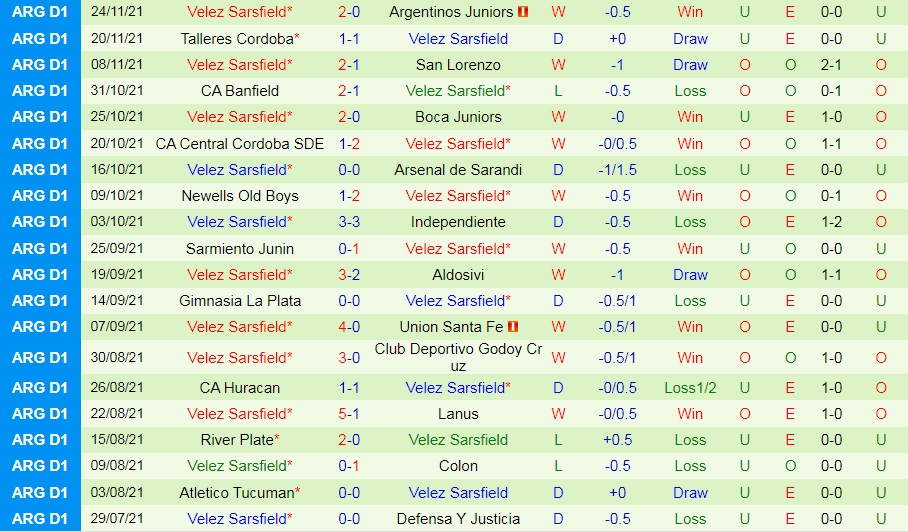View Sarmiento Junin team details

[240, 248]
